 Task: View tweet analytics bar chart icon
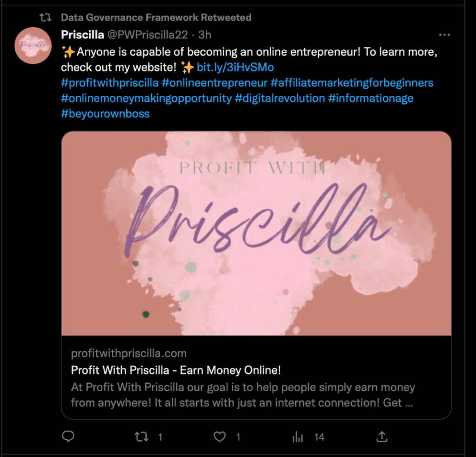[x=298, y=436]
